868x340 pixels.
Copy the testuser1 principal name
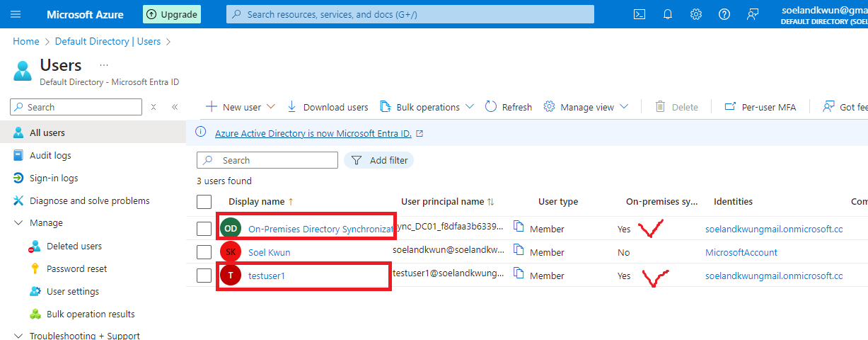coord(519,273)
